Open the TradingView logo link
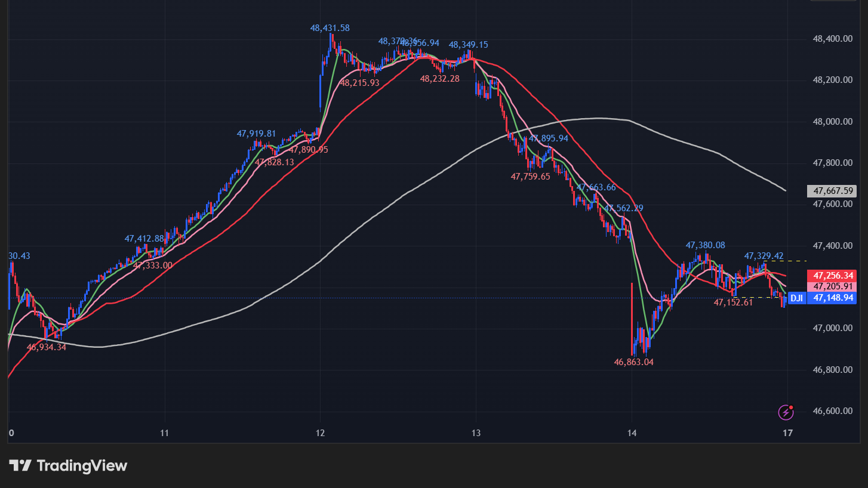The image size is (868, 488). click(68, 465)
